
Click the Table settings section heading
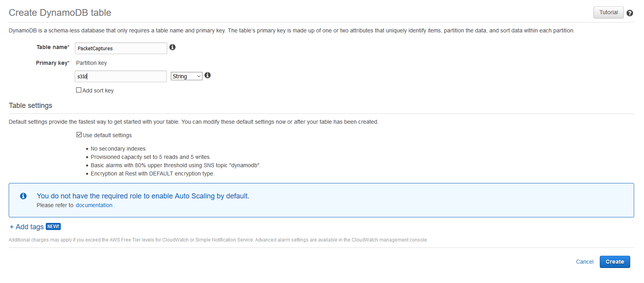click(x=30, y=106)
